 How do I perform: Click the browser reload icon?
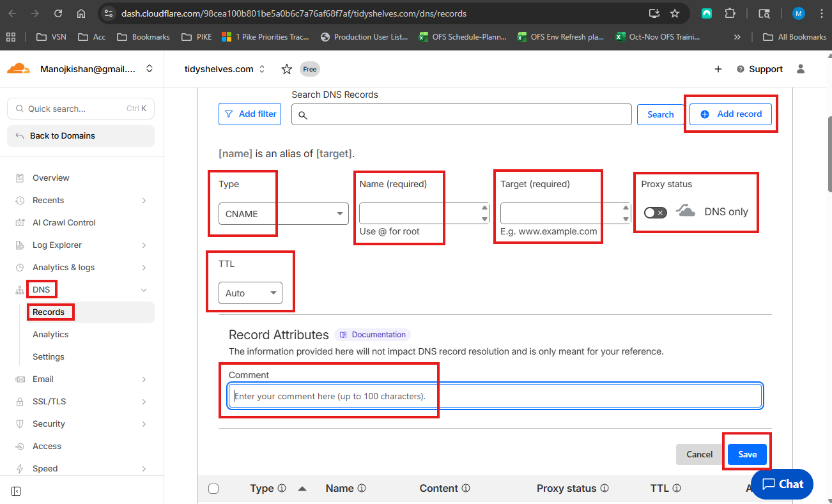point(58,13)
